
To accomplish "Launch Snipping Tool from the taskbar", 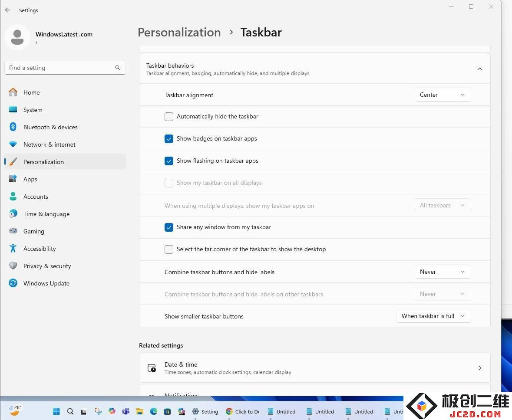I will coord(98,411).
